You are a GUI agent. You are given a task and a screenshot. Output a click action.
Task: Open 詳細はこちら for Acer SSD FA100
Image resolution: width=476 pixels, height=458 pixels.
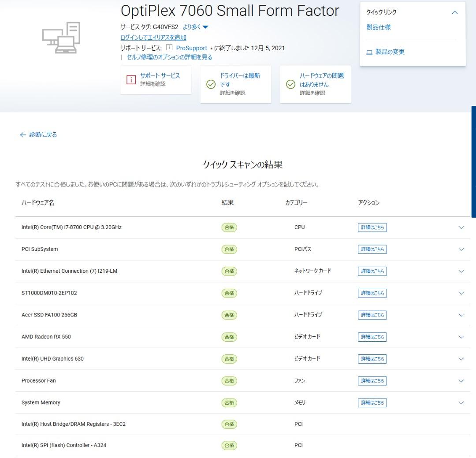pos(372,315)
